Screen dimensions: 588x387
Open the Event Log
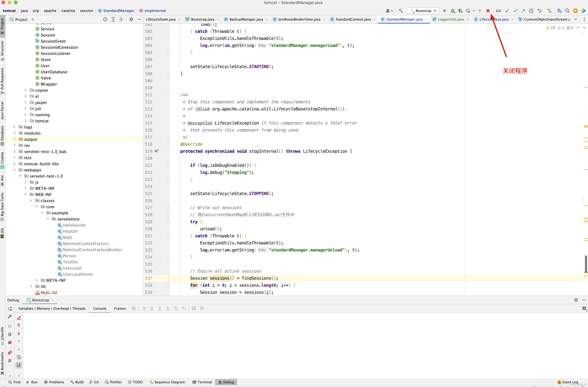(568, 382)
